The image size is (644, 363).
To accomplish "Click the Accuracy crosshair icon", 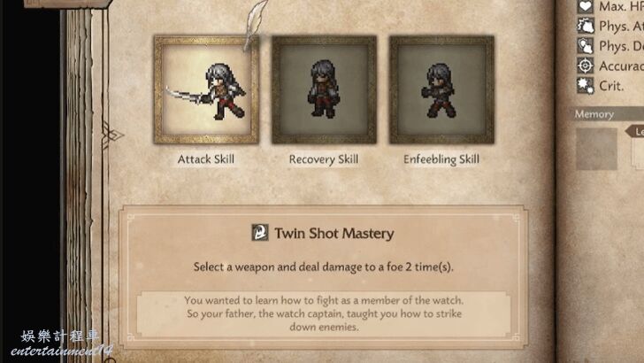I will 586,66.
